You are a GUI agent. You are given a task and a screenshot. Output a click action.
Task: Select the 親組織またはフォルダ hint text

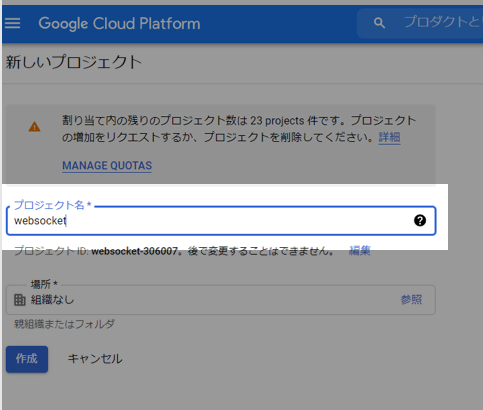pyautogui.click(x=64, y=324)
